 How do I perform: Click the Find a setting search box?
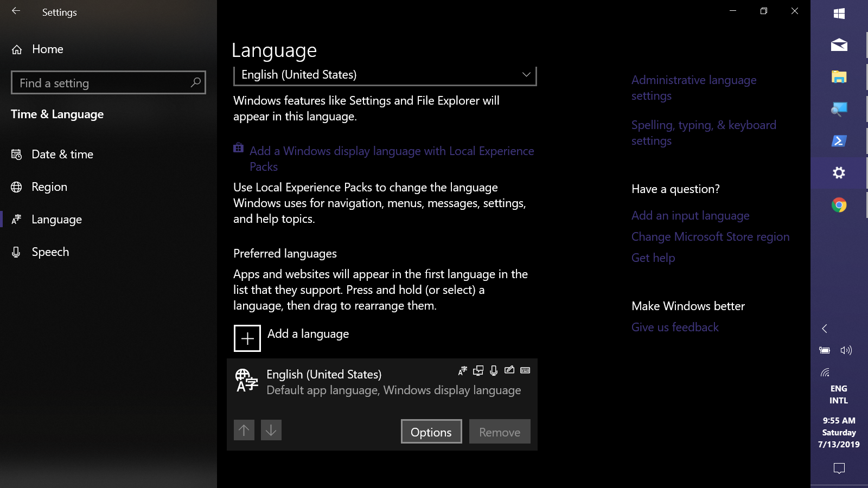pos(108,82)
